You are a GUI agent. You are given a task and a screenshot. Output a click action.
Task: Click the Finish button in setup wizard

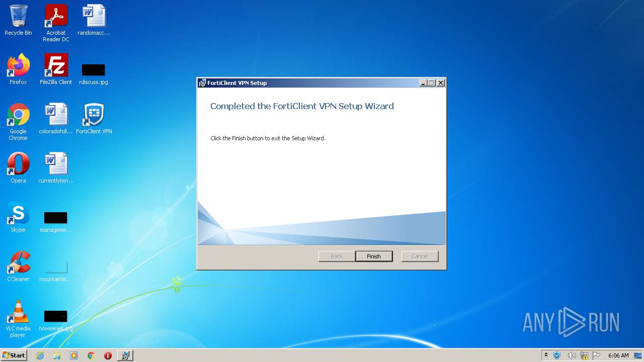tap(374, 256)
